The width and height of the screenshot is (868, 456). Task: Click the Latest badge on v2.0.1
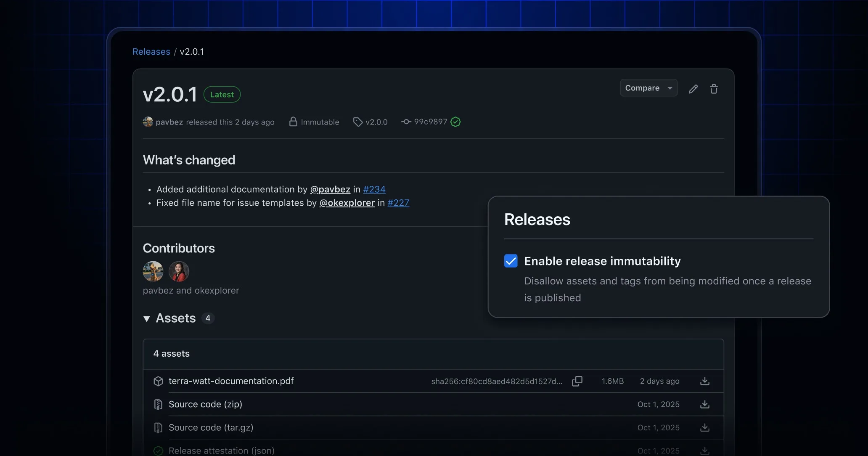pos(222,94)
